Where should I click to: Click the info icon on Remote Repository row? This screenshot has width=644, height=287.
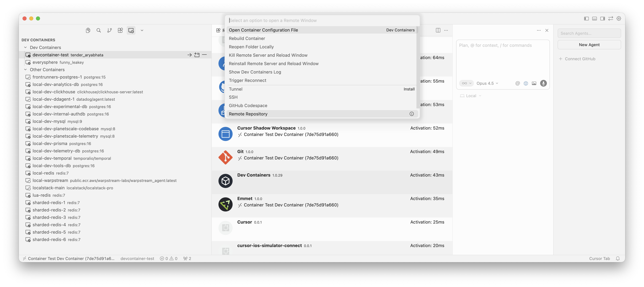[x=412, y=114]
